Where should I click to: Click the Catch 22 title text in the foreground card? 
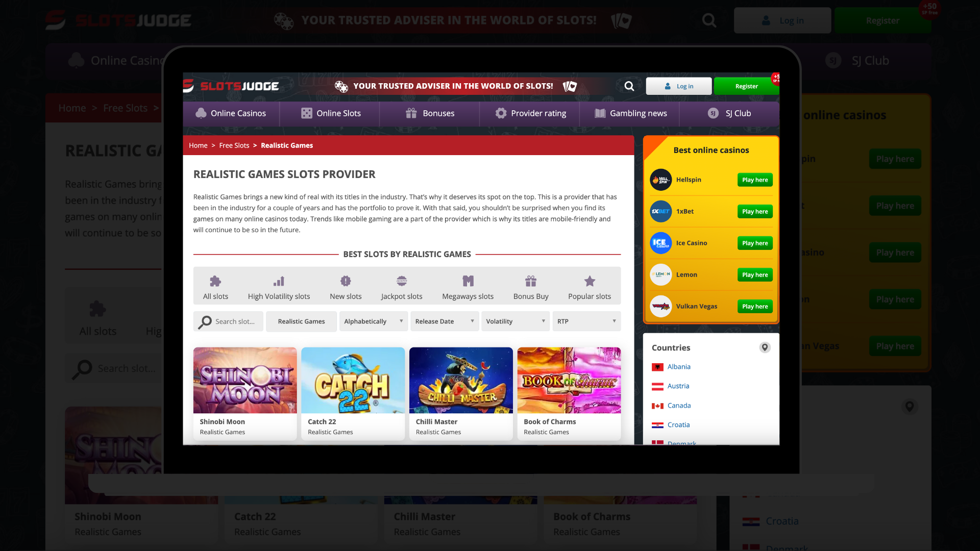coord(322,422)
